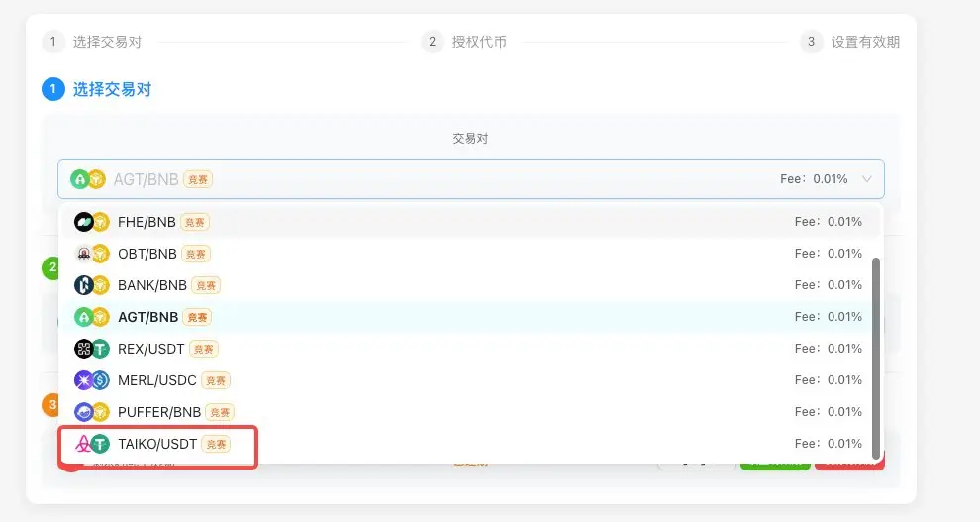Click the FHE token pair icon
This screenshot has width=980, height=522.
92,222
